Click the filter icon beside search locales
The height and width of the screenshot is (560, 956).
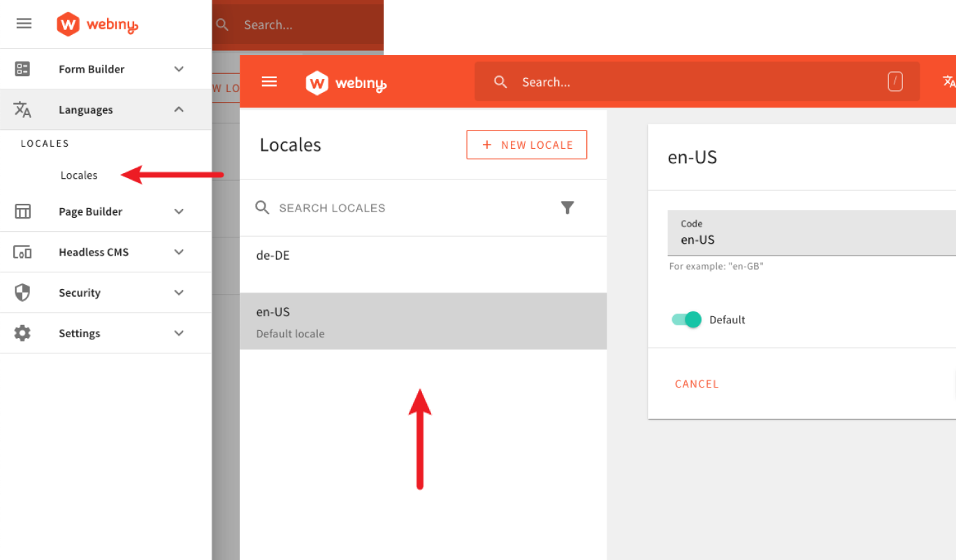coord(567,207)
